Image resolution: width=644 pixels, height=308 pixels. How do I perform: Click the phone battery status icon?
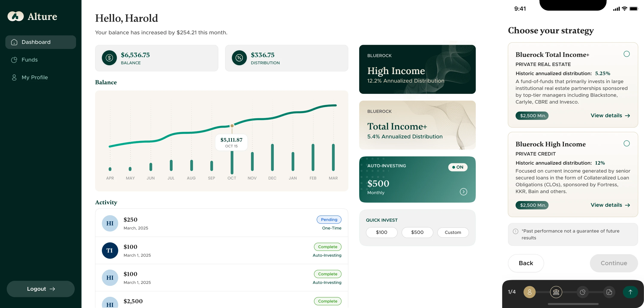coord(634,9)
